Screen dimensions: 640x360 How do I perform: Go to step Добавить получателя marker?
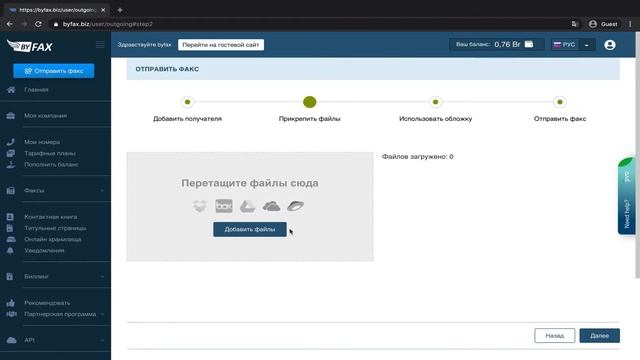coord(187,102)
